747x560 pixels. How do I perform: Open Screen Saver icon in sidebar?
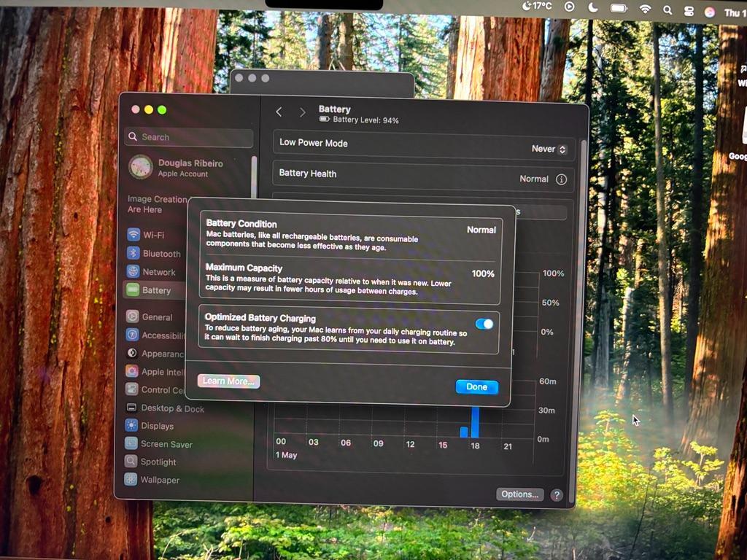(131, 443)
